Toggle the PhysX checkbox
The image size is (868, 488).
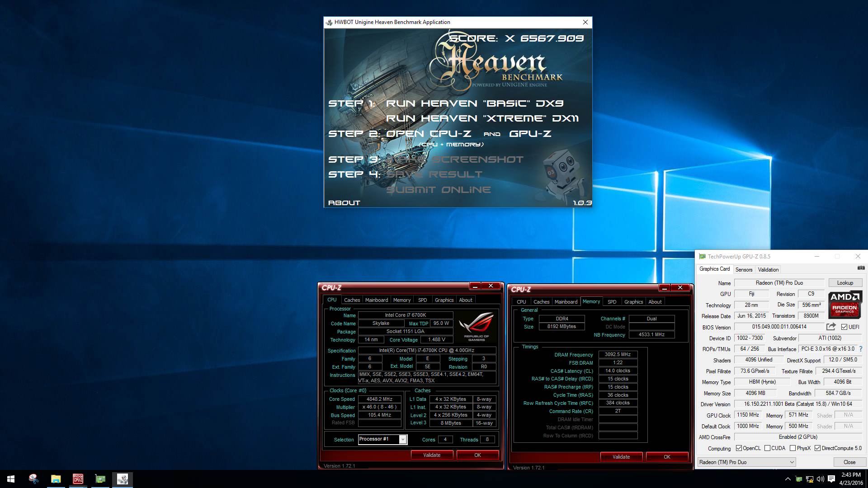793,448
